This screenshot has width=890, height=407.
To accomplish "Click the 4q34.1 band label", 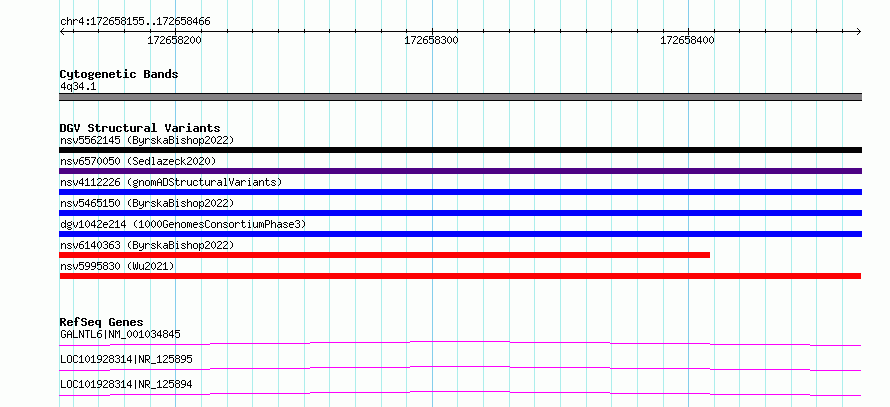I will pyautogui.click(x=78, y=86).
